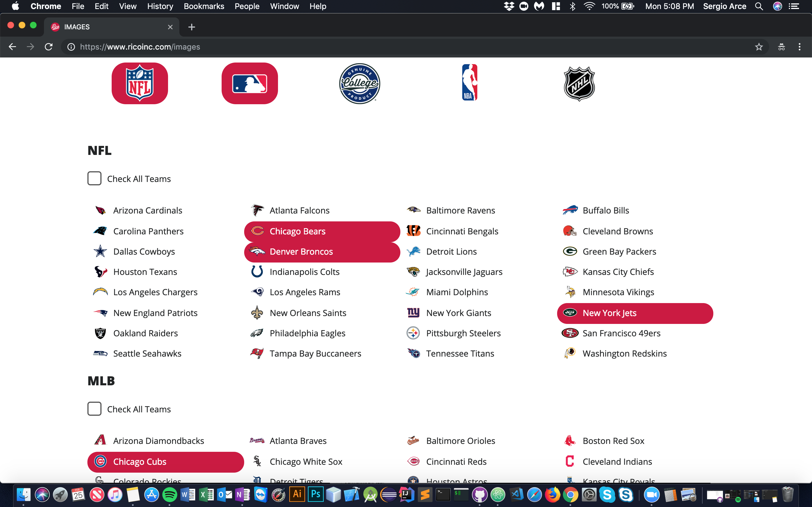Viewport: 812px width, 507px height.
Task: Select the Genuine College Product logo
Action: [359, 83]
